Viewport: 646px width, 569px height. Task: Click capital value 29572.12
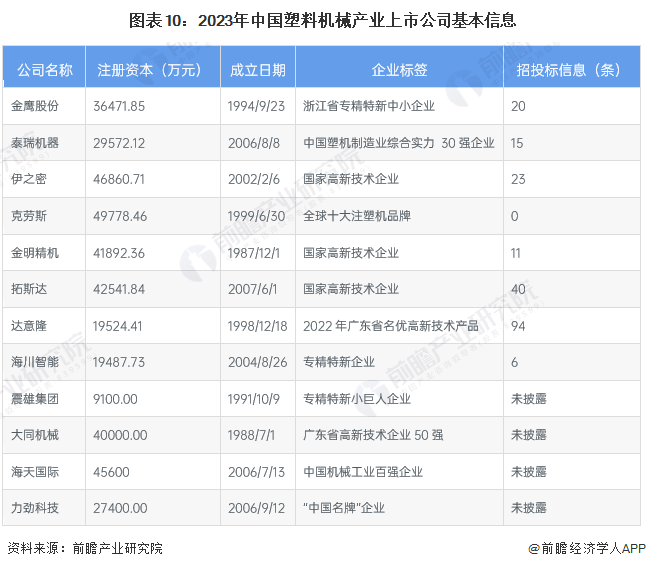(x=119, y=143)
